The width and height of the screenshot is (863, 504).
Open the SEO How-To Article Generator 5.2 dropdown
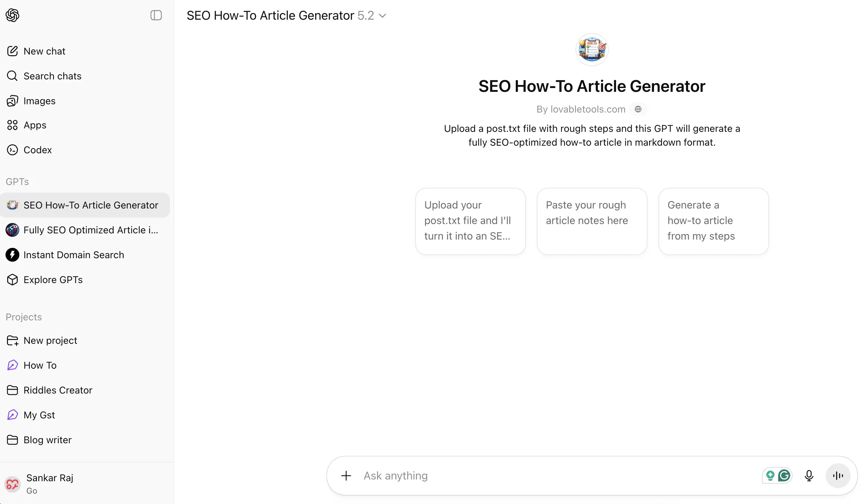tap(382, 16)
